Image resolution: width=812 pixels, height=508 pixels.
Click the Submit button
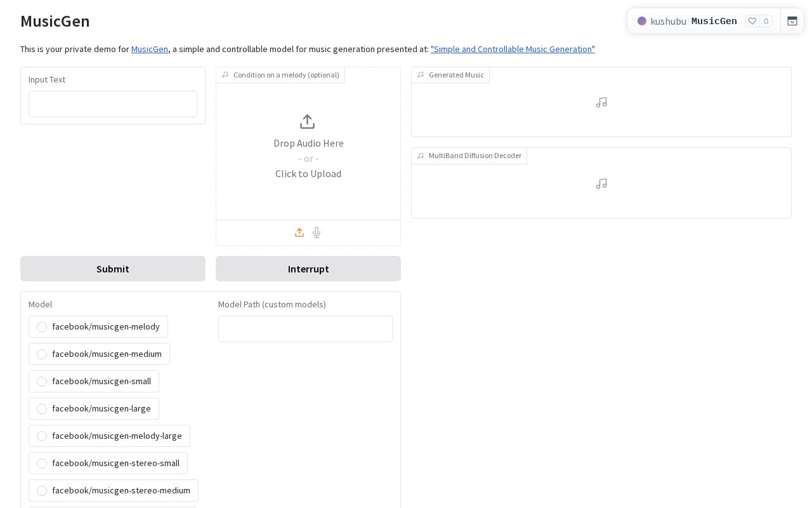click(113, 269)
